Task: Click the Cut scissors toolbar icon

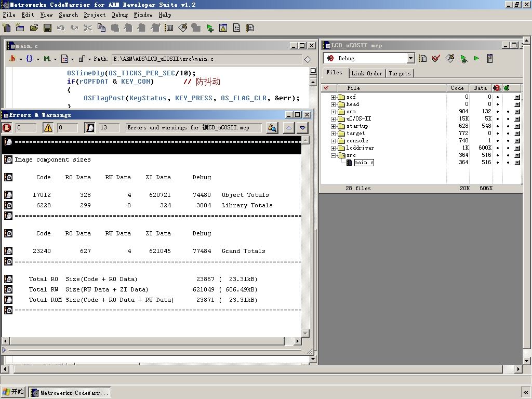Action: pos(88,28)
